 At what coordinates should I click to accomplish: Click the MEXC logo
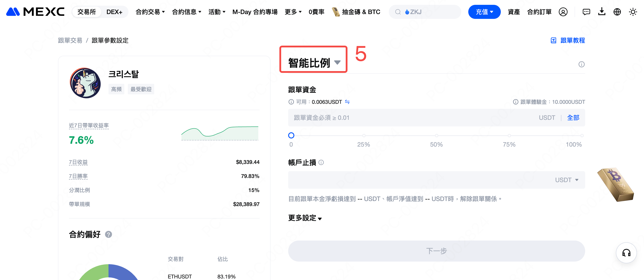tap(35, 12)
